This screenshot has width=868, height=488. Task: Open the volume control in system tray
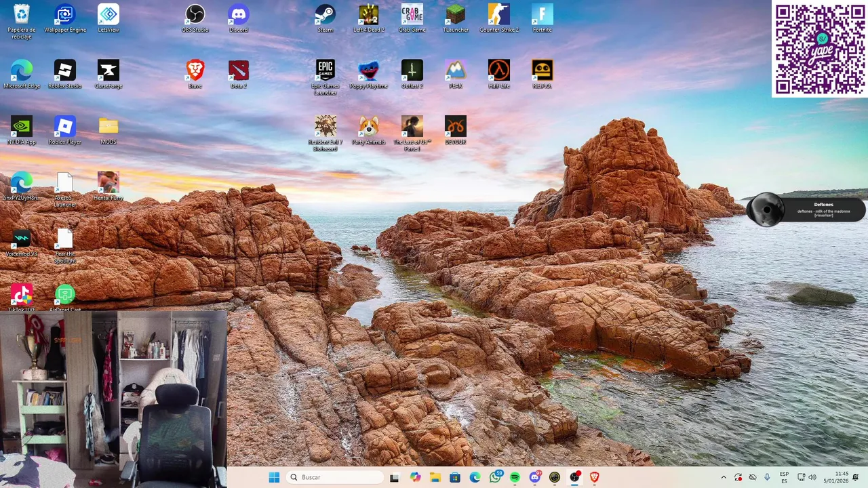click(812, 477)
